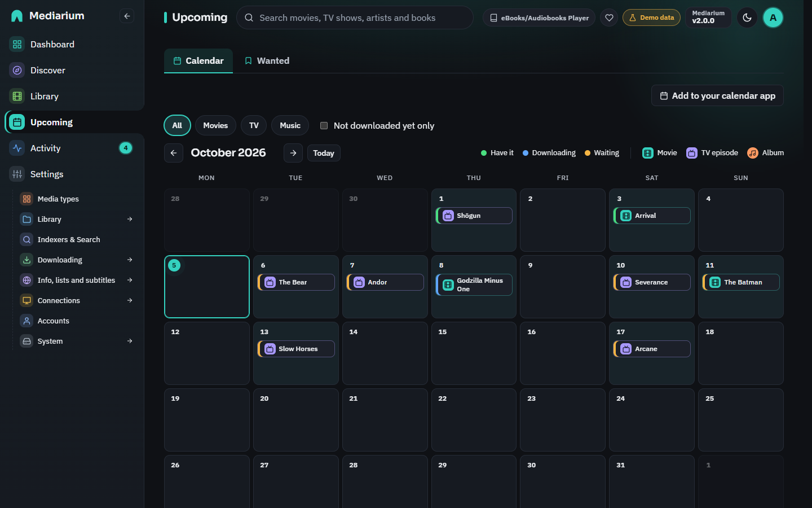Filter calendar by Music
This screenshot has width=812, height=508.
click(290, 125)
